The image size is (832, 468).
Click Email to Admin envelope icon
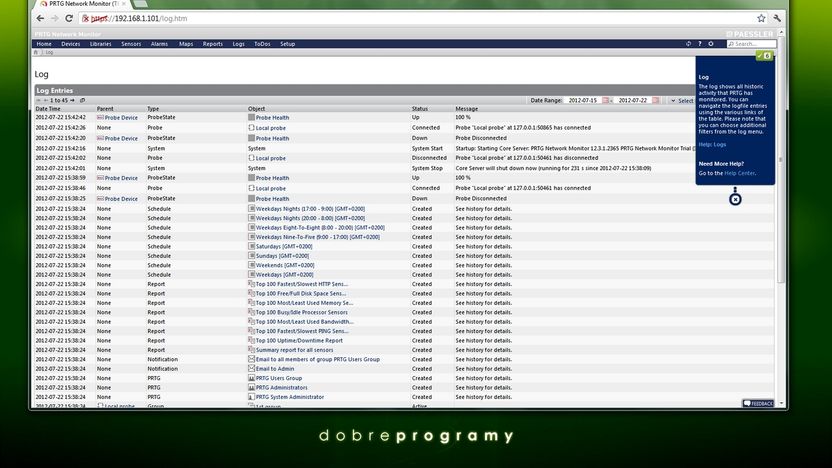coord(252,368)
